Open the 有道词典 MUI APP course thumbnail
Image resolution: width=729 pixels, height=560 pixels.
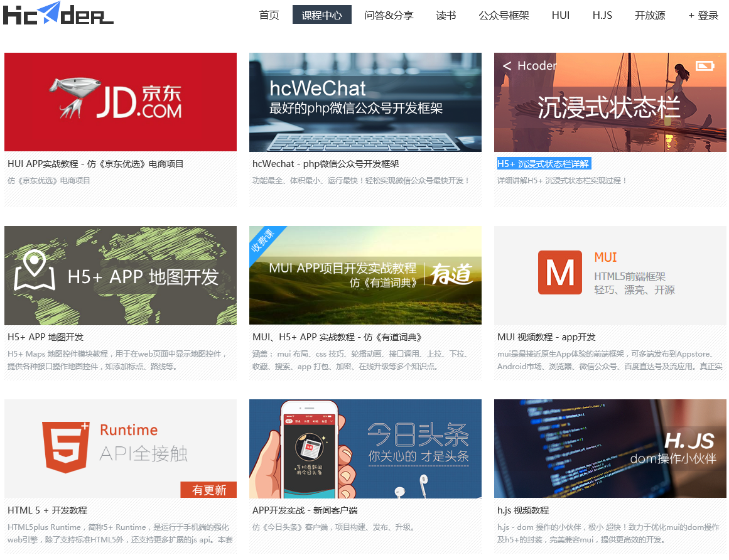[365, 275]
